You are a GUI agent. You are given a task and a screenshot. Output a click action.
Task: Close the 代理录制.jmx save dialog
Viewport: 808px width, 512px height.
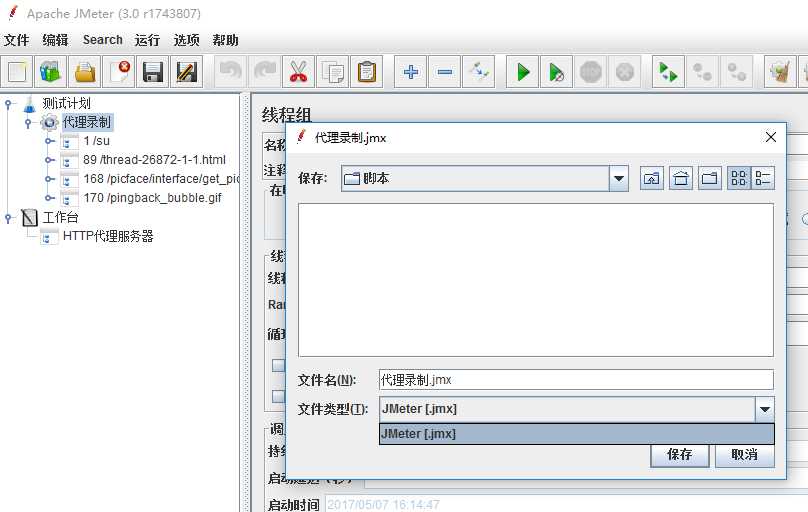pyautogui.click(x=770, y=137)
